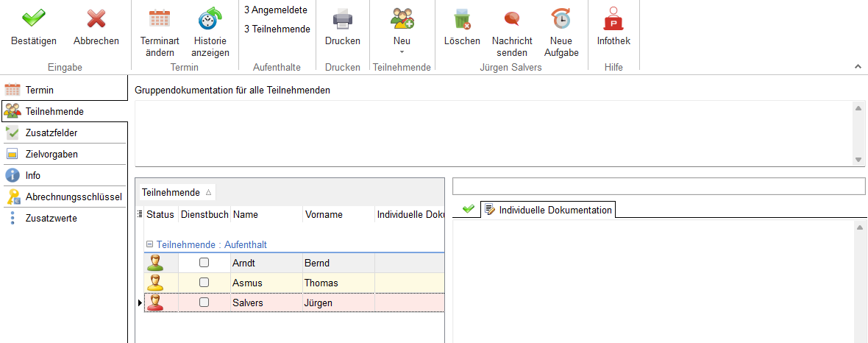Click inside the Gruppendokumentation text area
This screenshot has width=868, height=343.
tap(493, 133)
